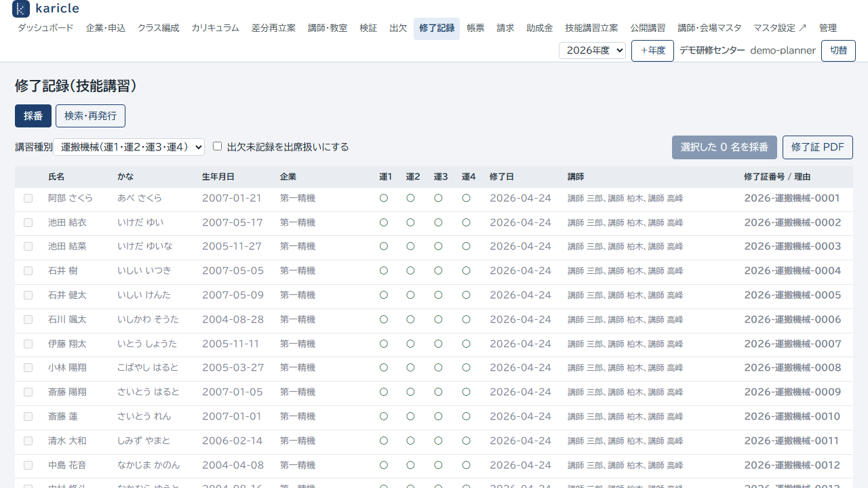The height and width of the screenshot is (488, 868).
Task: Open 技能講習立案 menu item
Action: click(x=591, y=28)
